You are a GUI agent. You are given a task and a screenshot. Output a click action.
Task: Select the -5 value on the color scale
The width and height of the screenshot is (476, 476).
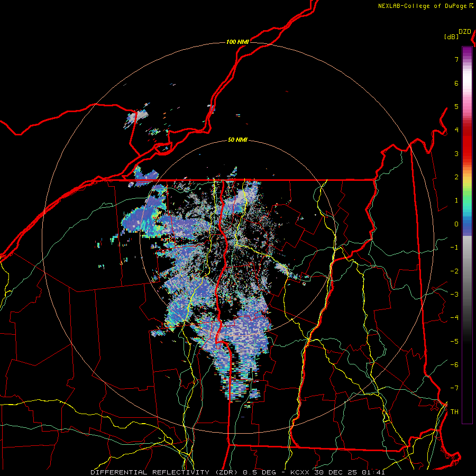point(454,342)
